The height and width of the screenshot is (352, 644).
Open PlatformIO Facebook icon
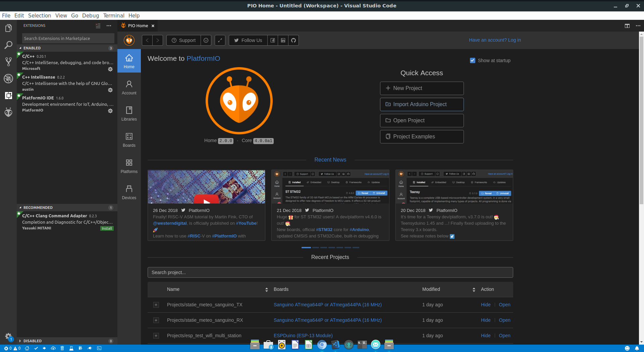click(273, 40)
